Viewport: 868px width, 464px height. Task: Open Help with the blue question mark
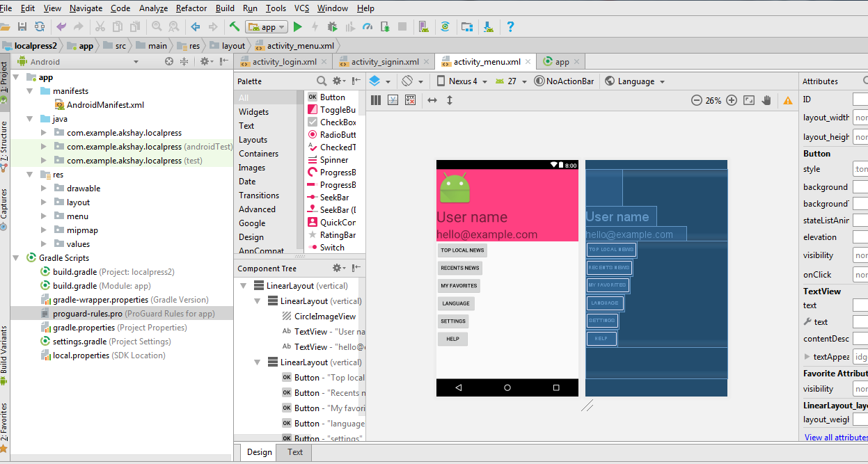[x=510, y=27]
